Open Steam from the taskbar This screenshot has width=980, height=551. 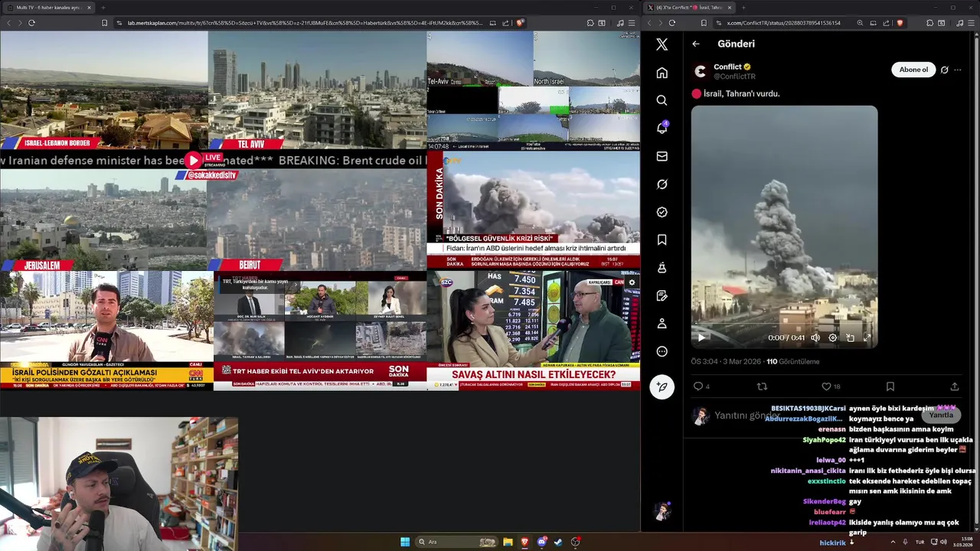558,542
